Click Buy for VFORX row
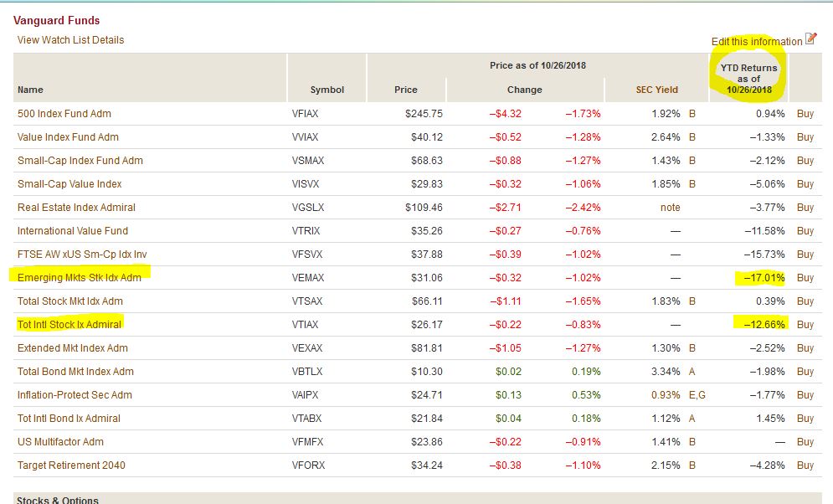The height and width of the screenshot is (504, 833). [x=805, y=465]
